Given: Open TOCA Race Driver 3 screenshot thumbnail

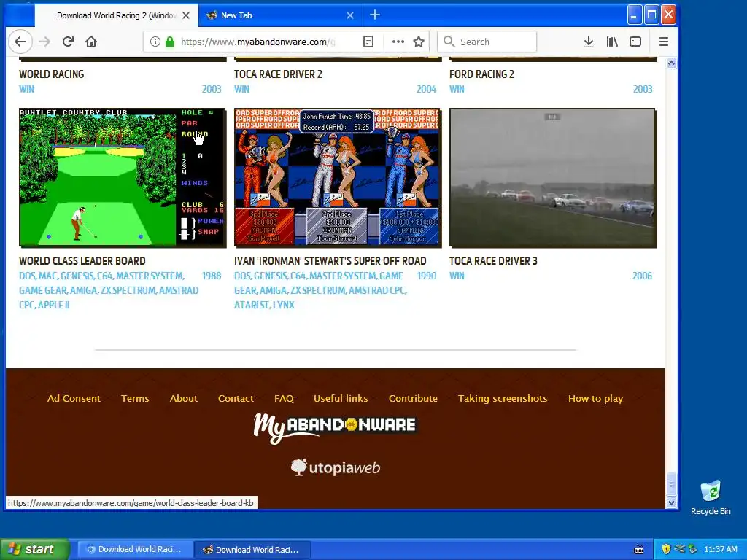Looking at the screenshot, I should point(553,178).
